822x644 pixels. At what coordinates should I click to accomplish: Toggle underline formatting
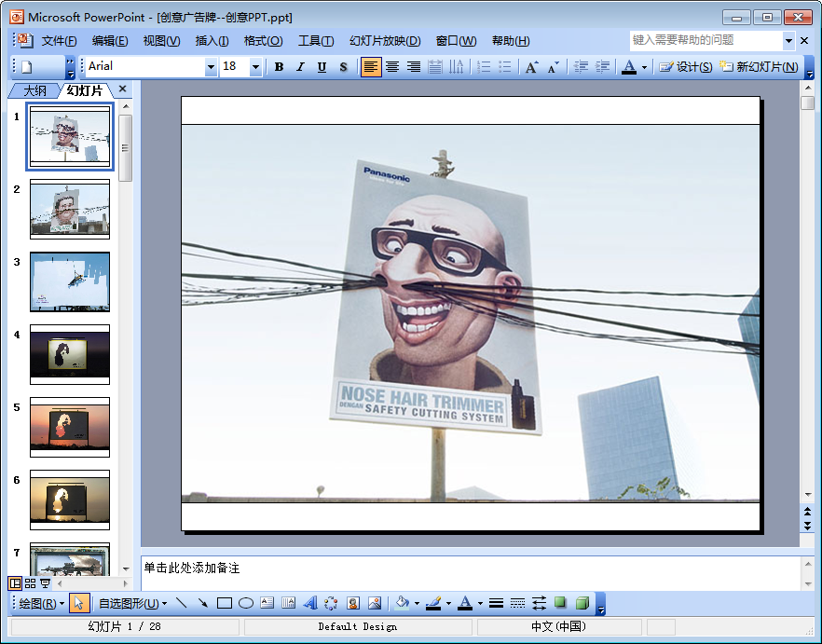pos(322,67)
